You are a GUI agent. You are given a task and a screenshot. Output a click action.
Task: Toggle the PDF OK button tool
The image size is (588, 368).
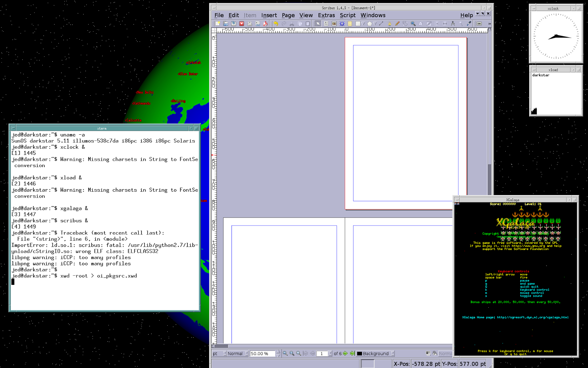(479, 24)
